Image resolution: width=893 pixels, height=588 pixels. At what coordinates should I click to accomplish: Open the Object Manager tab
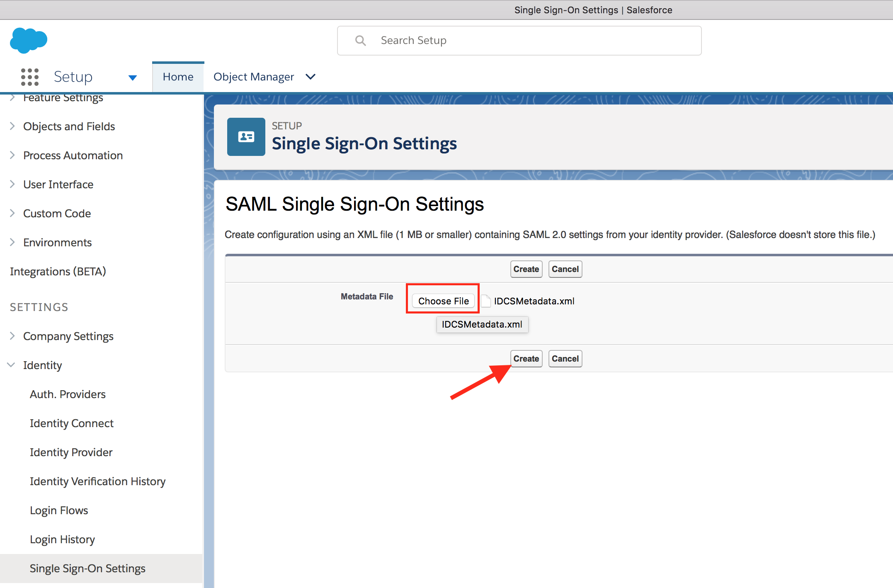coord(254,77)
